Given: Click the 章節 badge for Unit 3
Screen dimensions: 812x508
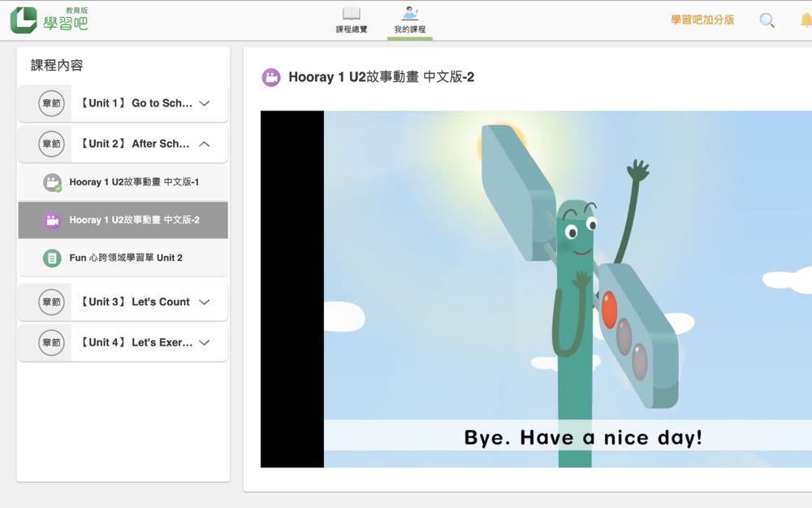Looking at the screenshot, I should 51,302.
